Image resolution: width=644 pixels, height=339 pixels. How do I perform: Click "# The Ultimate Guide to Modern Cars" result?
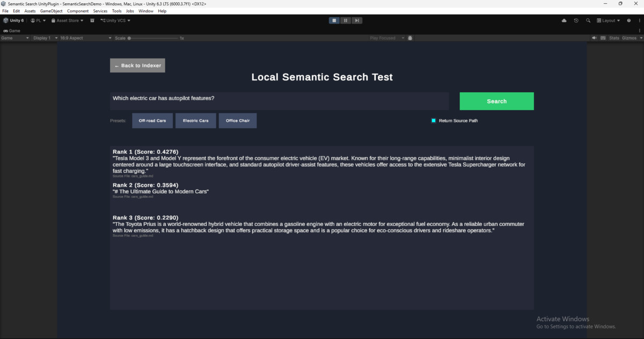(x=160, y=191)
